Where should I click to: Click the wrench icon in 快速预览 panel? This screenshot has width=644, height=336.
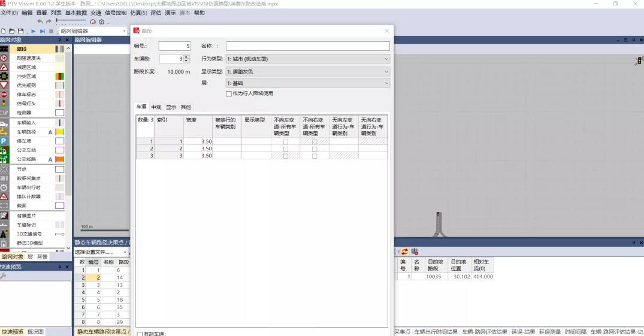coord(3,277)
